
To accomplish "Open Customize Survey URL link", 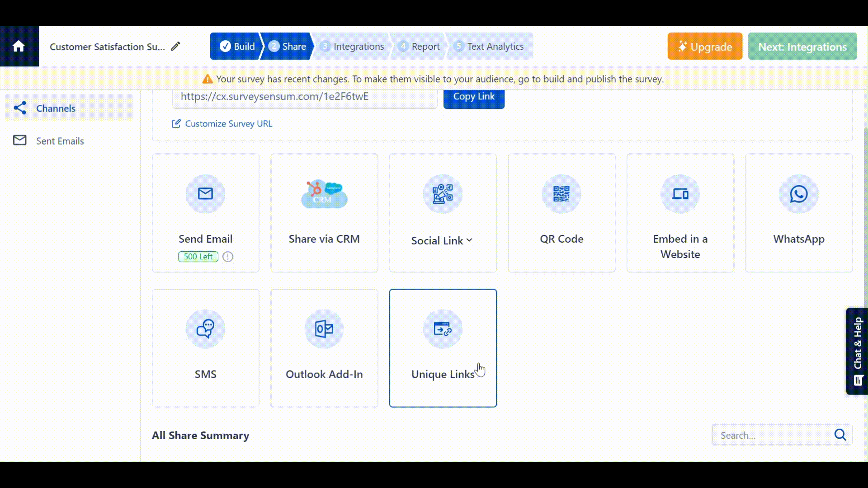I will (x=228, y=123).
